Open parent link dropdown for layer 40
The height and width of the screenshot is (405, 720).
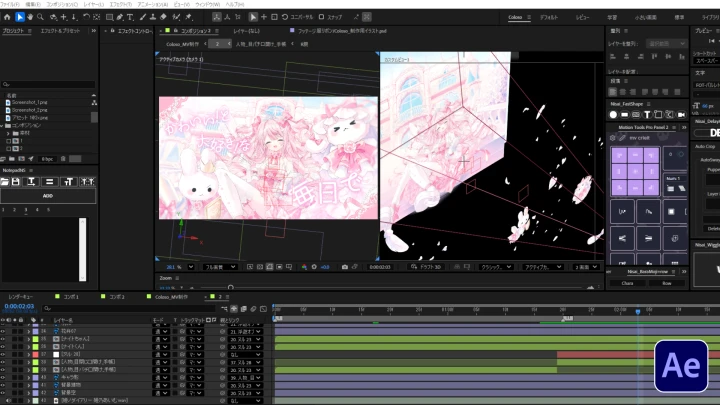point(246,377)
